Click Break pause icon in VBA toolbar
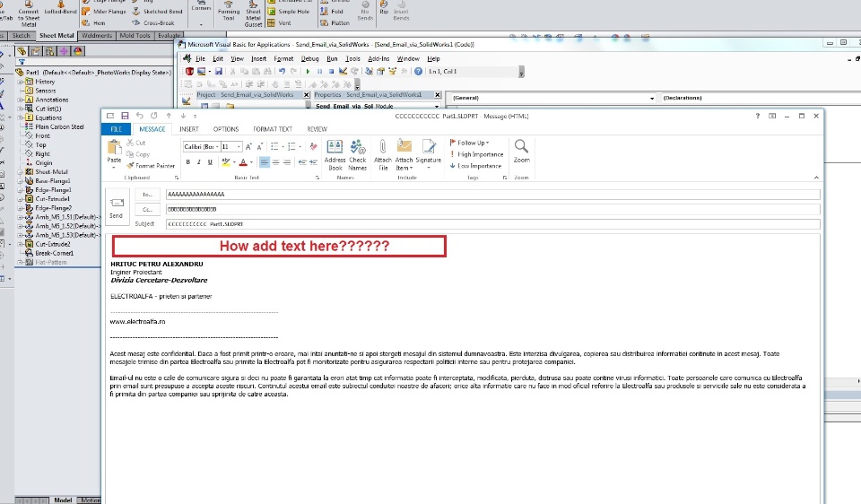The width and height of the screenshot is (861, 504). click(319, 72)
